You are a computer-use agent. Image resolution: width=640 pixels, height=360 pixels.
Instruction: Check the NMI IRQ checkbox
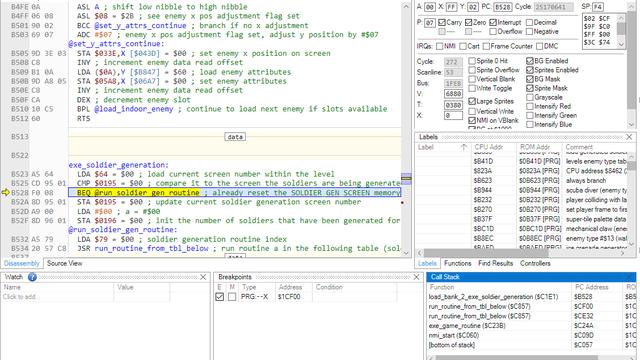(x=440, y=46)
